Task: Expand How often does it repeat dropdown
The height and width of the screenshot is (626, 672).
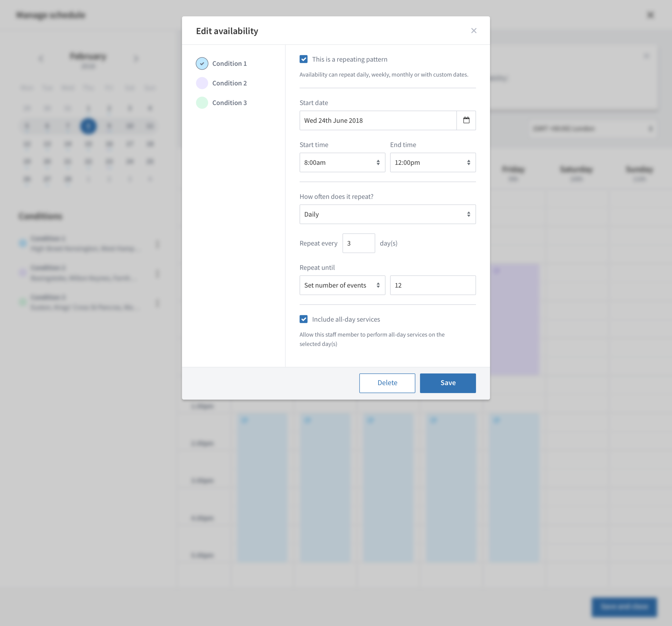Action: 387,214
